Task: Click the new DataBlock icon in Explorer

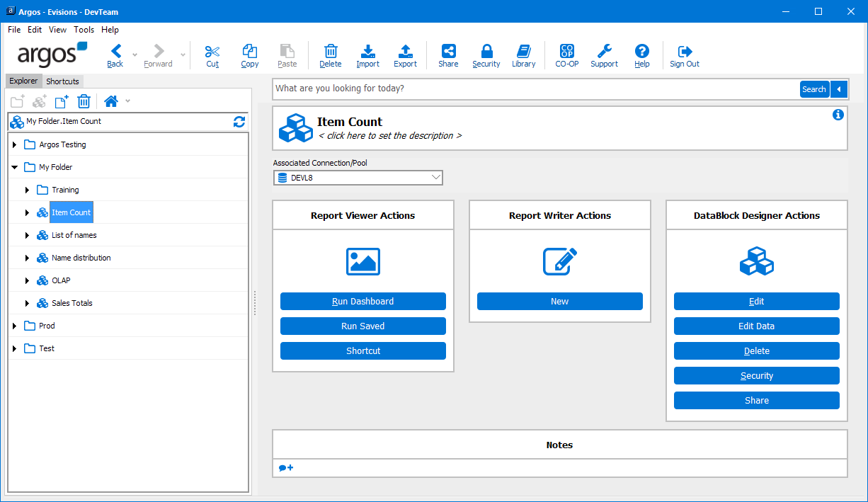Action: [x=40, y=101]
